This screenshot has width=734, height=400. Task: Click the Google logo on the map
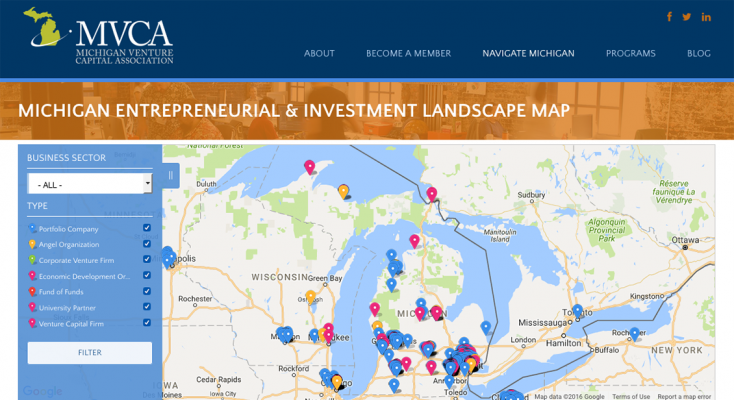[x=43, y=391]
